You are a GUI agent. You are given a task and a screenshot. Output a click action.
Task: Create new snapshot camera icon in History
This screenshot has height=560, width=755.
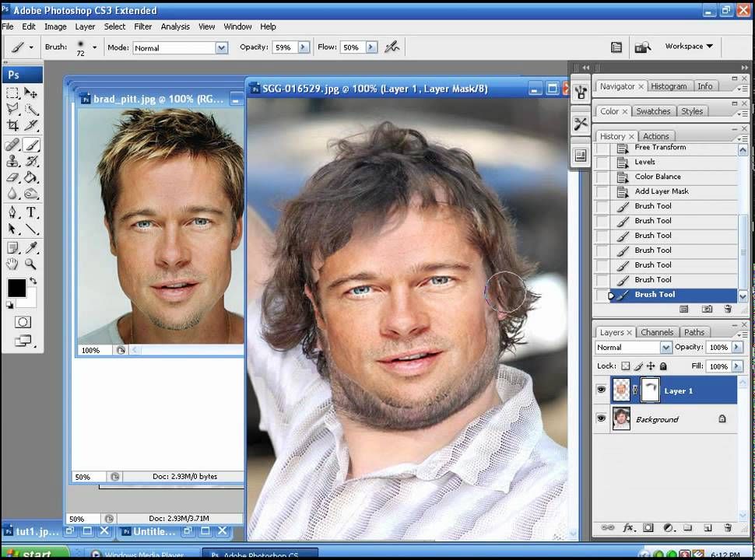pos(707,309)
